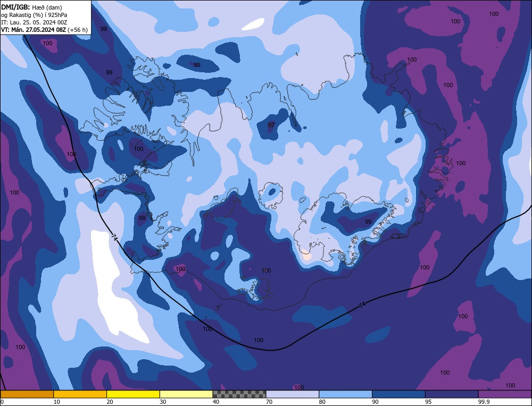Click the checkered gray 40–70 legend swatch
This screenshot has height=406, width=532.
(x=239, y=394)
